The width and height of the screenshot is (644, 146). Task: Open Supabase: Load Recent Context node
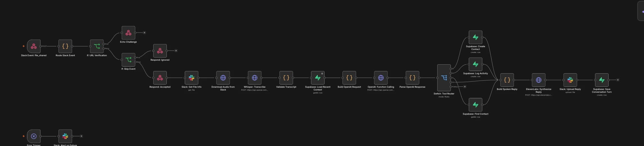[318, 78]
